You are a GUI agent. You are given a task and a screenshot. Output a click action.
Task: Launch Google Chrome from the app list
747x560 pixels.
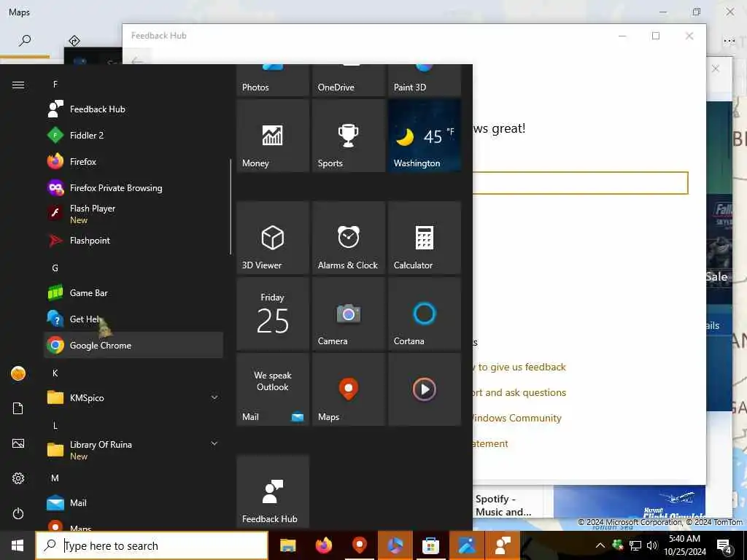133,345
